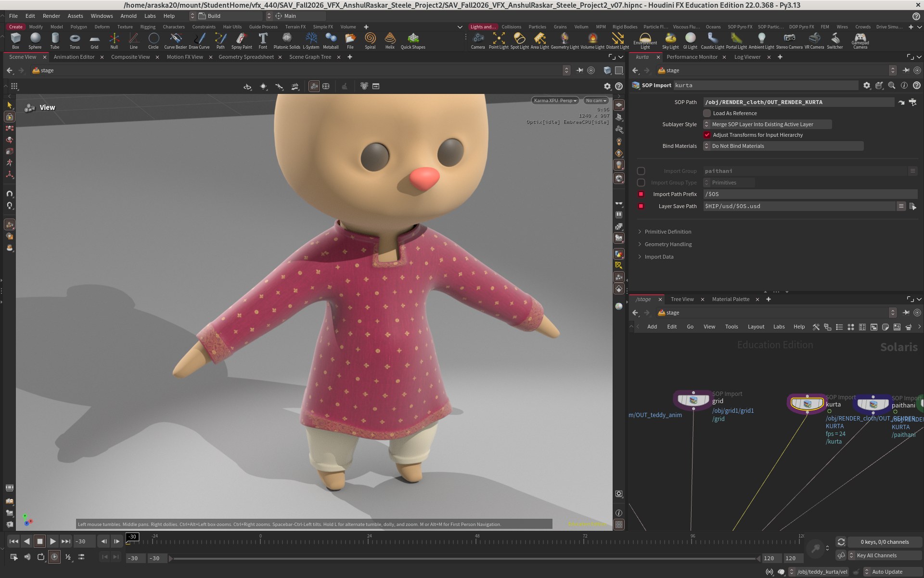
Task: Click the SOP Path input field
Action: click(798, 102)
